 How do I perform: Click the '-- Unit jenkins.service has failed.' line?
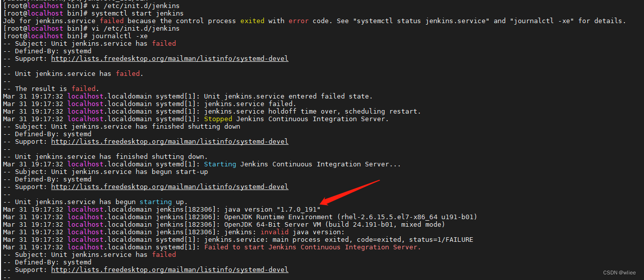73,73
